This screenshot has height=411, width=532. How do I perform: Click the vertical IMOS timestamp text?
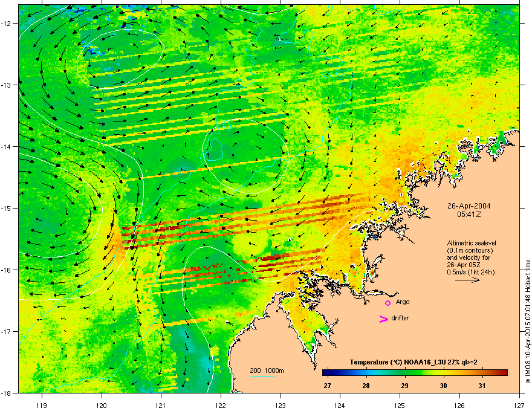coord(528,322)
